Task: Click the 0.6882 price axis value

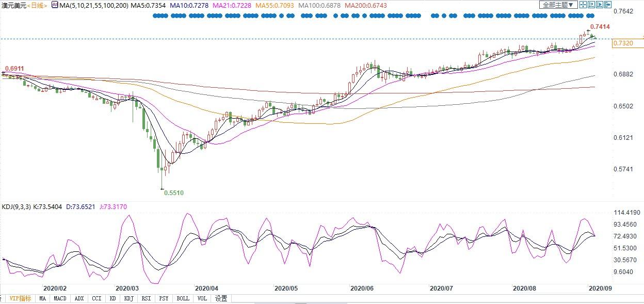Action: 622,74
